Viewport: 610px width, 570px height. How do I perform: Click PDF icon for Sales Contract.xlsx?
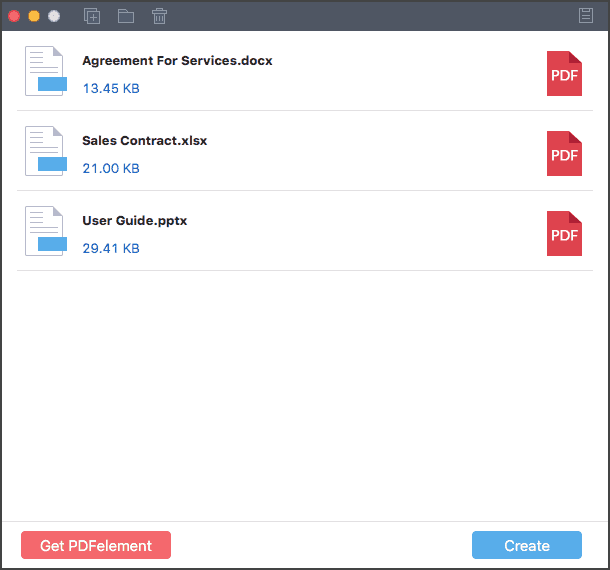pos(564,153)
